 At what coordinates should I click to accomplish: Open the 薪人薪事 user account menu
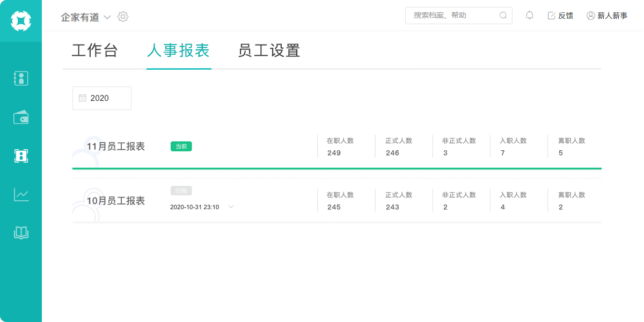pos(607,16)
